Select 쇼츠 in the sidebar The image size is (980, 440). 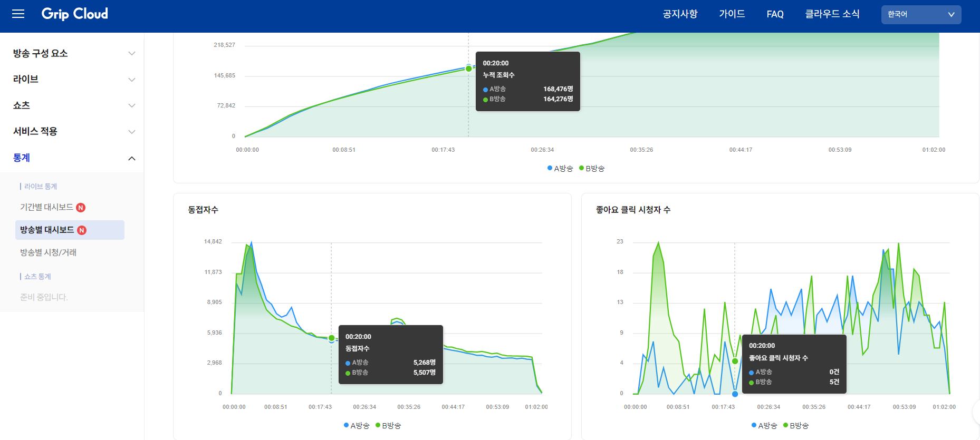(x=22, y=105)
